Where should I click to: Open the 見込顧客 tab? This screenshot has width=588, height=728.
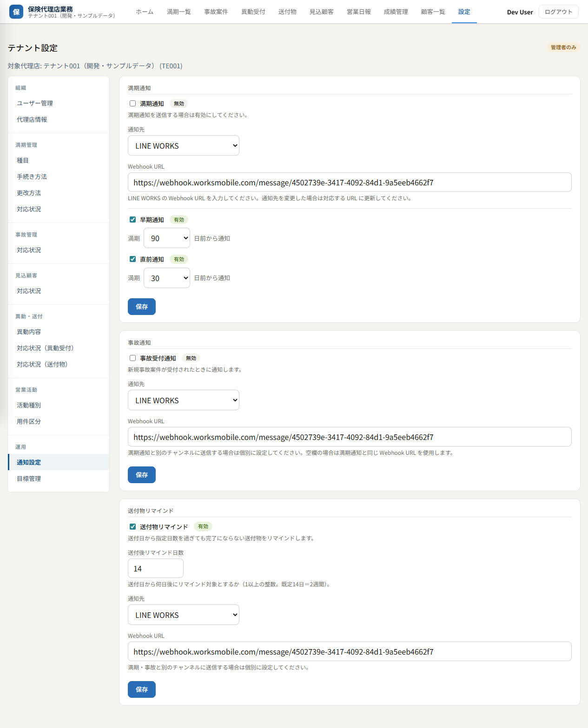[x=322, y=12]
